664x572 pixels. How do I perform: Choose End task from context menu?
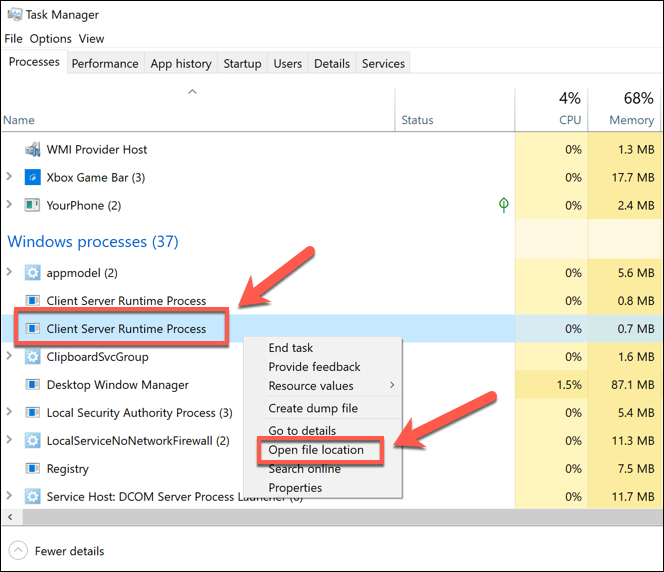(291, 348)
